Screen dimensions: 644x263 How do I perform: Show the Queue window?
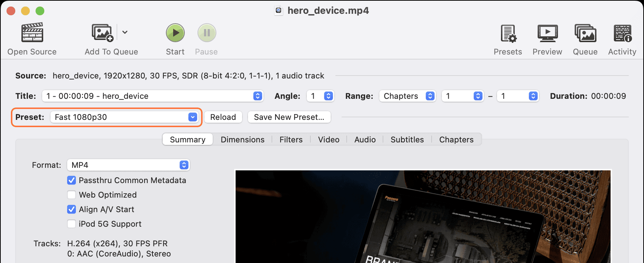(585, 33)
